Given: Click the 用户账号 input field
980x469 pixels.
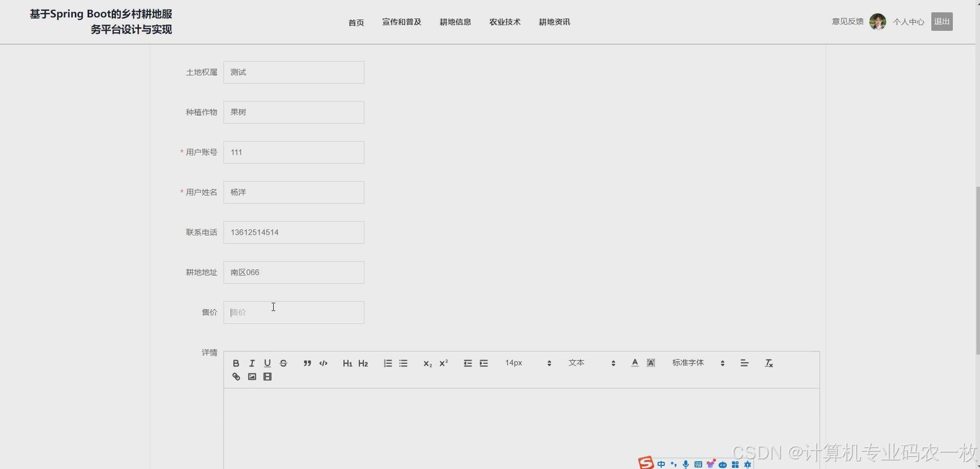Looking at the screenshot, I should point(294,153).
